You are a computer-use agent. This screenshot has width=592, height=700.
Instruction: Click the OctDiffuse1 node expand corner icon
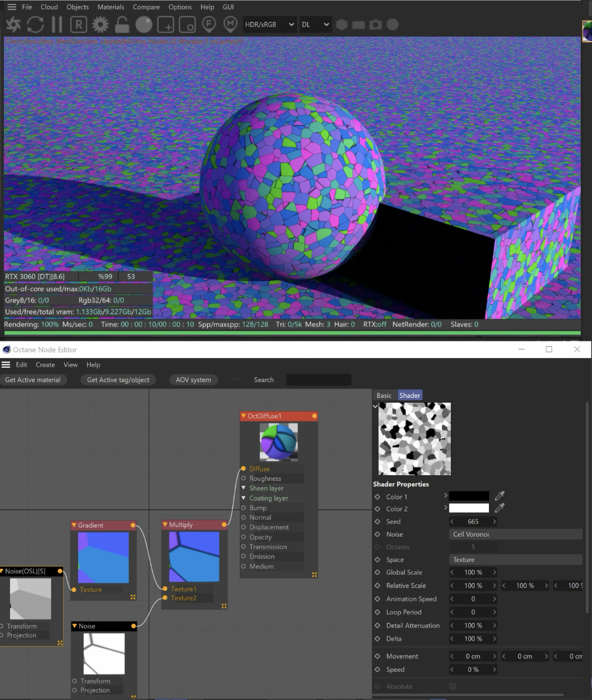pyautogui.click(x=315, y=574)
